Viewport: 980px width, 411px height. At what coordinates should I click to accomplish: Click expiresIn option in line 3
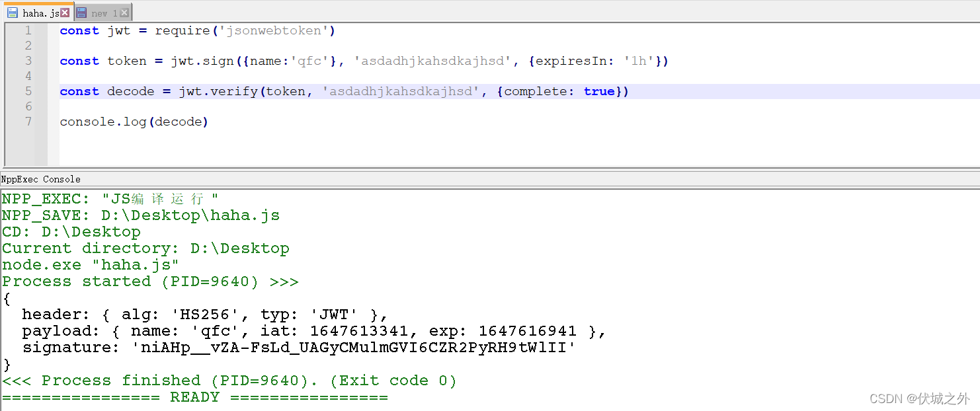[x=571, y=61]
